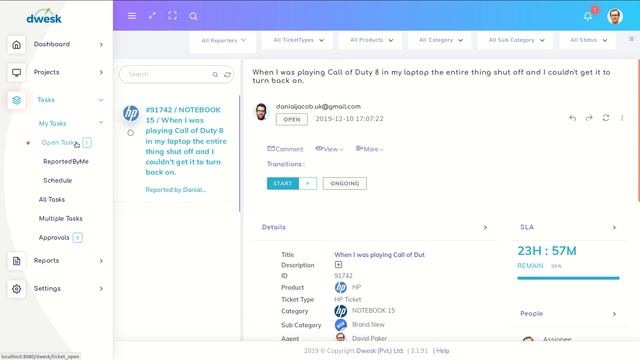This screenshot has height=360, width=640.
Task: Click the ONGOING transition button
Action: (345, 184)
